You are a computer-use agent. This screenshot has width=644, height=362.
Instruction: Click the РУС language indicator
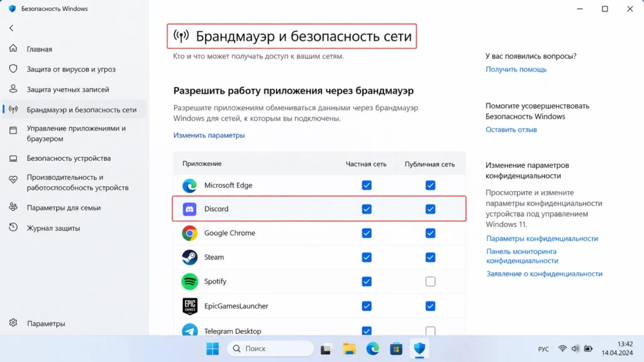click(x=543, y=349)
